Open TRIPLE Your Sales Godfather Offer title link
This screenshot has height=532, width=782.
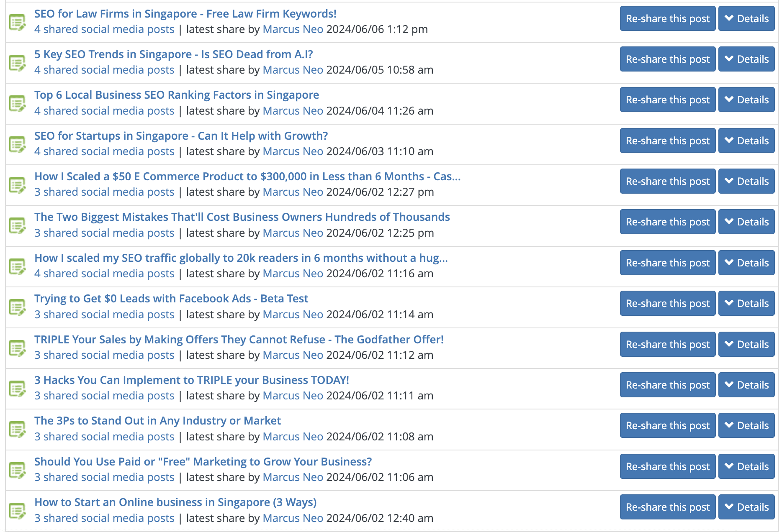click(239, 340)
